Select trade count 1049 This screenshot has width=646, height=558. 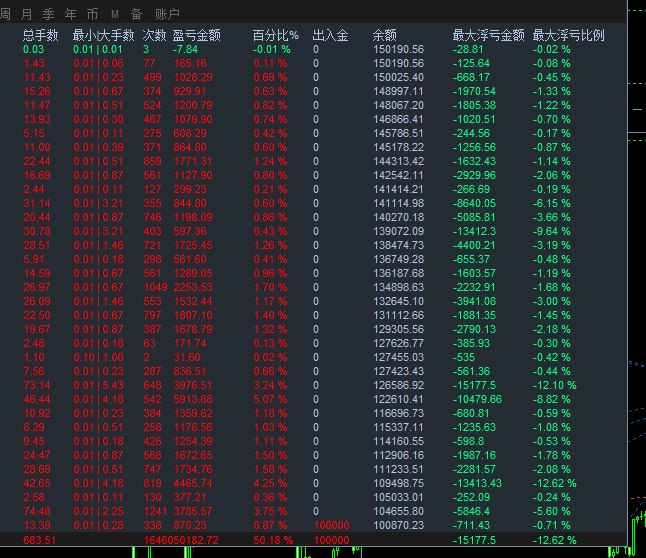click(155, 288)
